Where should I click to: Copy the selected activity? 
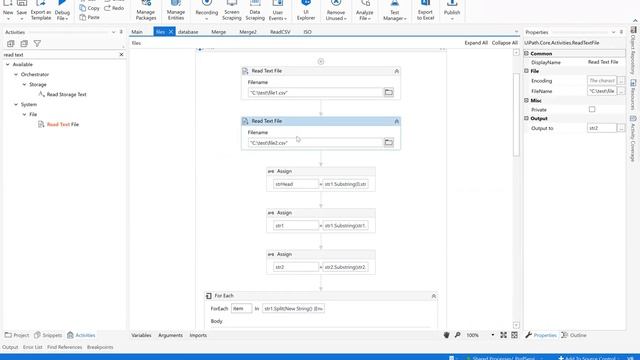click(x=90, y=8)
